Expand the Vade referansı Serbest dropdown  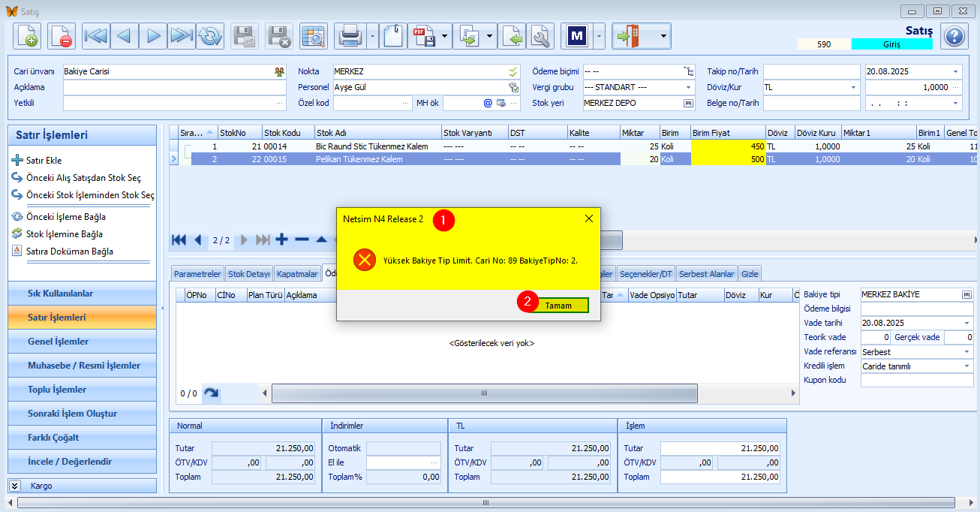click(x=966, y=351)
